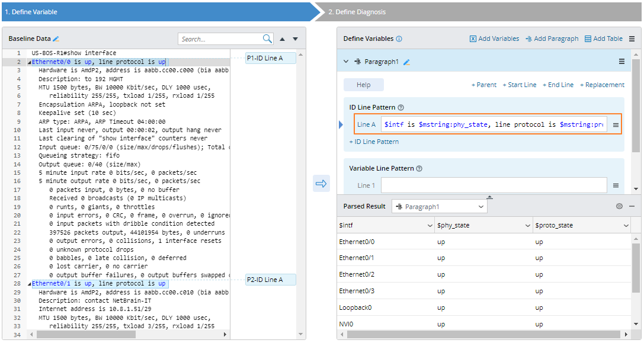Click the + ID Line Pattern link
644x343 pixels.
click(374, 142)
